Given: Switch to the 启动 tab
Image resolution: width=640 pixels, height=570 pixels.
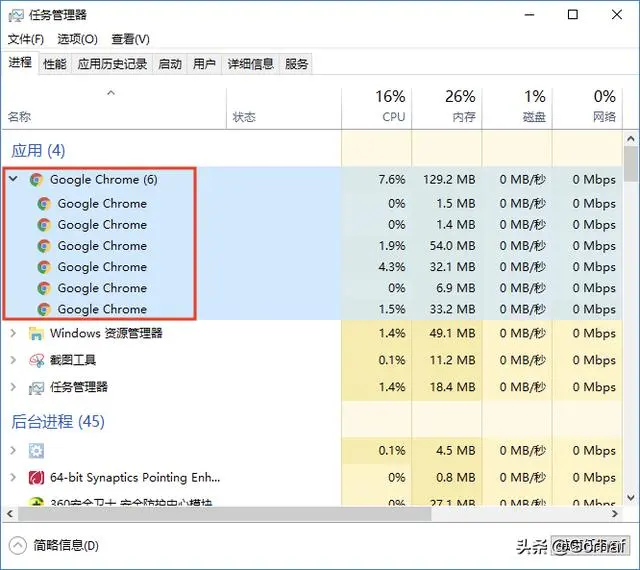Looking at the screenshot, I should (x=170, y=64).
